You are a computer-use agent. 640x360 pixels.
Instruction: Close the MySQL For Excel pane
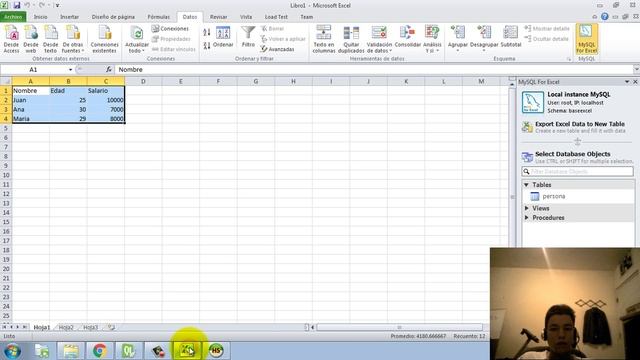tap(635, 82)
